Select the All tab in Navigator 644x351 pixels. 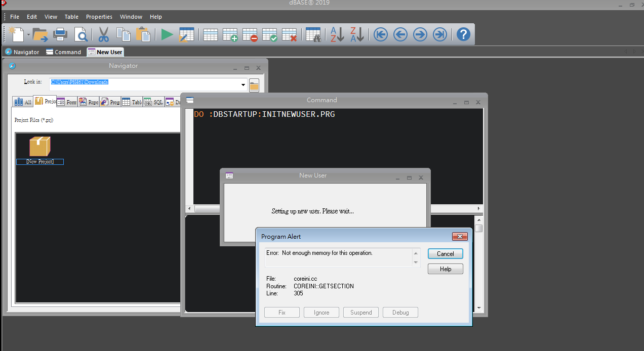[x=23, y=102]
